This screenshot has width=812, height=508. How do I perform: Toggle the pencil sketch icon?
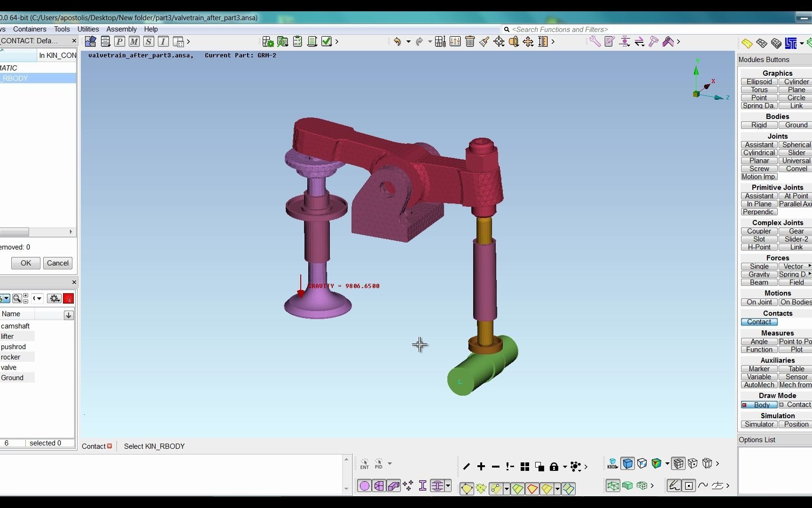[x=674, y=485]
